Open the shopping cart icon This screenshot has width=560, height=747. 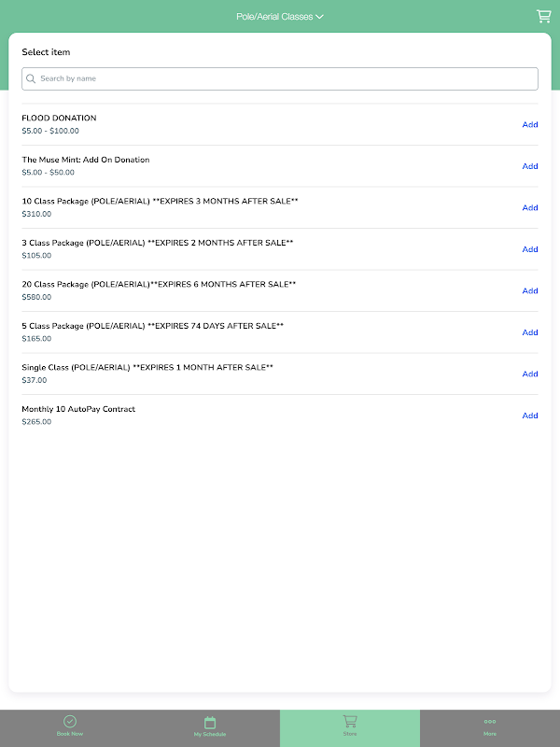click(x=543, y=16)
